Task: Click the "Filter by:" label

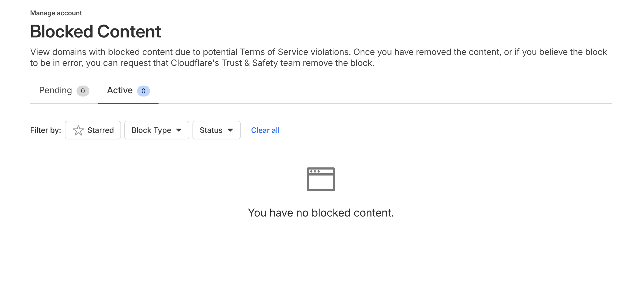Action: tap(45, 130)
